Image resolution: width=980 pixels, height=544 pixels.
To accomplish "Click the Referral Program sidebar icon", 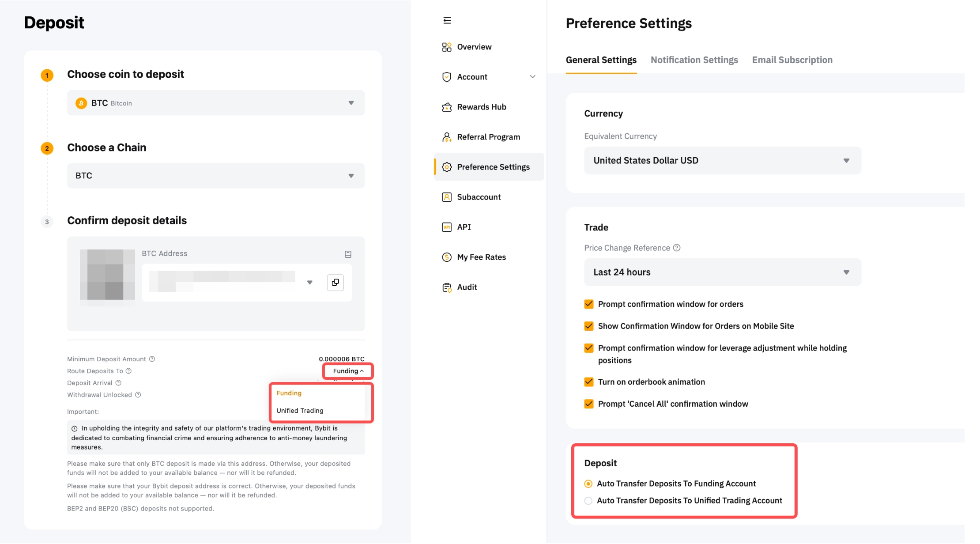I will [447, 137].
